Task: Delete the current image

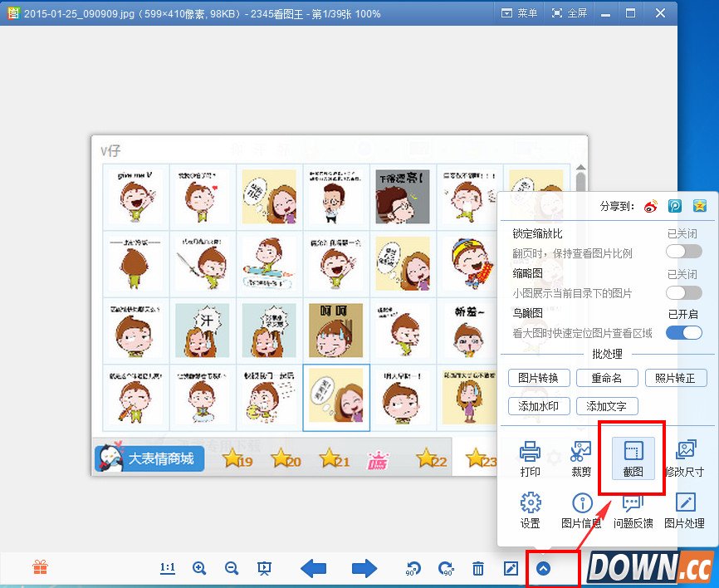Action: [x=478, y=569]
